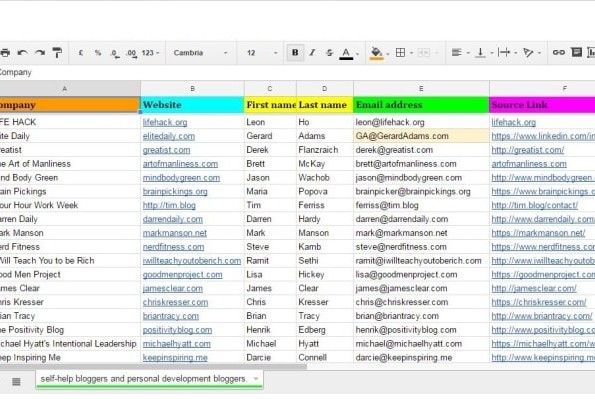Open text rotation options
The height and width of the screenshot is (399, 595).
[528, 53]
